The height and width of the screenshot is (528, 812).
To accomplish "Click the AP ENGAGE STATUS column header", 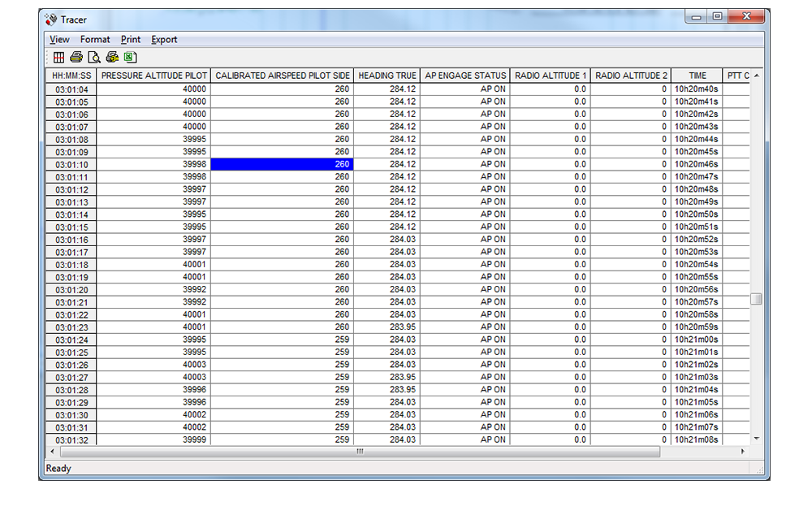I will (x=465, y=76).
